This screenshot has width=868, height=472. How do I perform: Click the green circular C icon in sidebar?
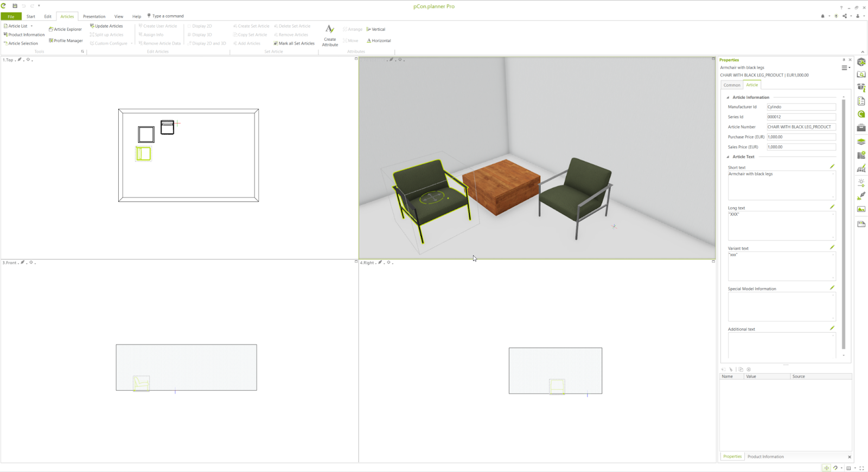pyautogui.click(x=861, y=114)
